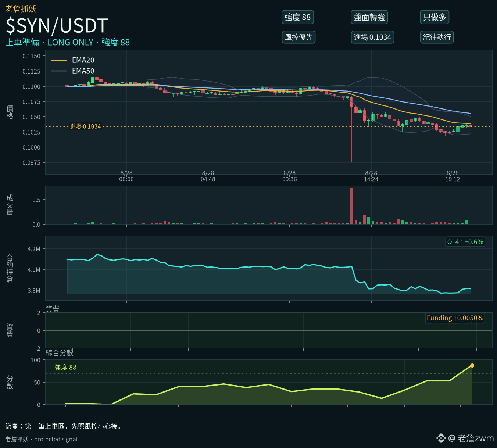Click the 0.1000 price axis label
The image size is (497, 448).
pos(32,147)
